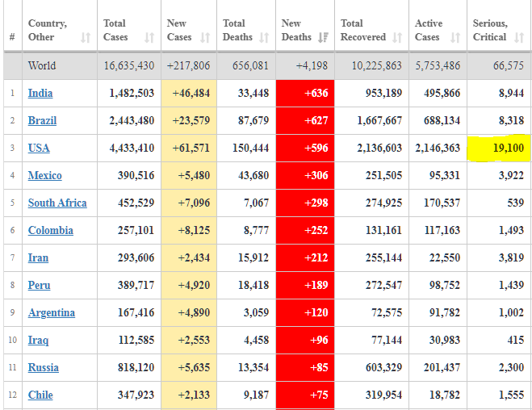Click the sort icon in New Cases header
532x410 pixels.
click(205, 38)
